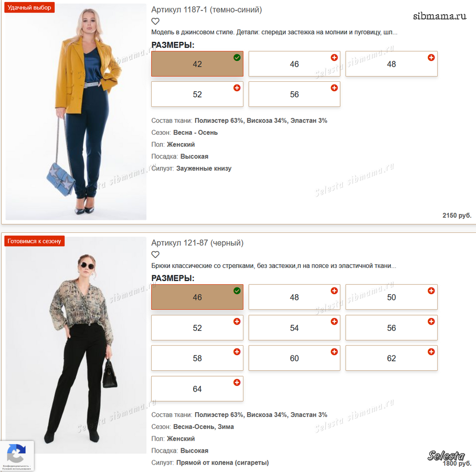Image resolution: width=476 pixels, height=472 pixels.
Task: Open article 121-87 (черный) title link
Action: pyautogui.click(x=197, y=243)
